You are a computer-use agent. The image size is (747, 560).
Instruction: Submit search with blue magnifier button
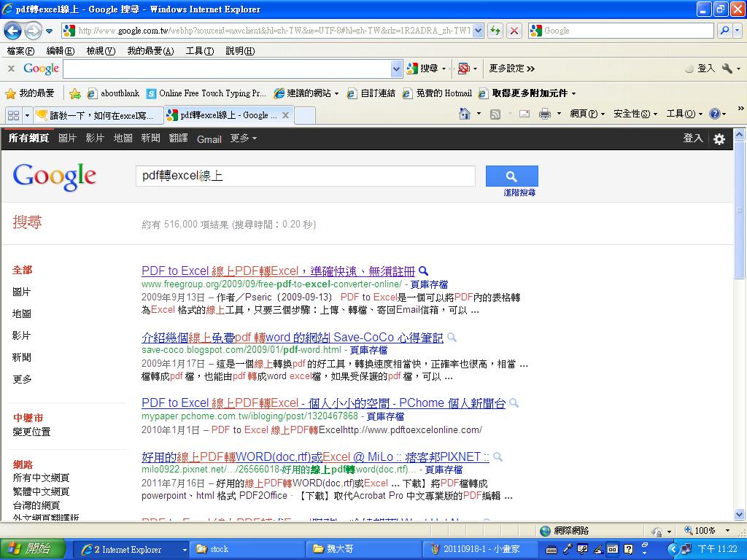coord(511,176)
